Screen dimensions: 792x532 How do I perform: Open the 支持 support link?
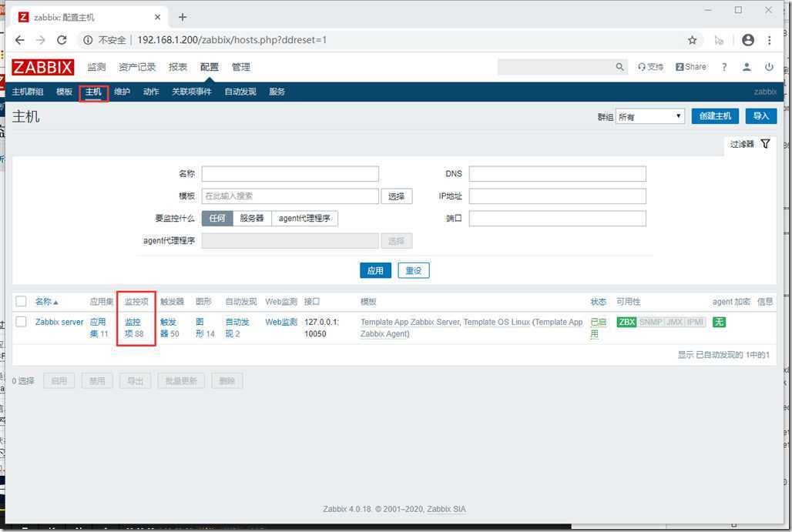tap(650, 67)
